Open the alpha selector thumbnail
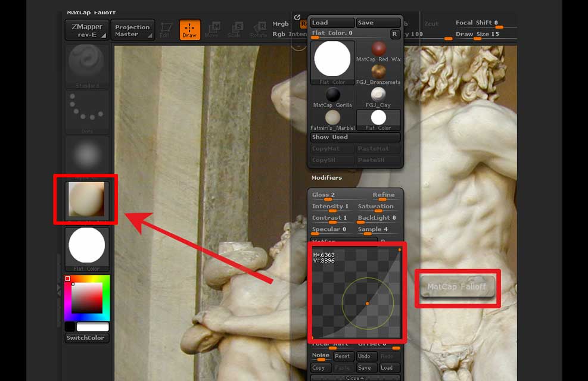 87,155
